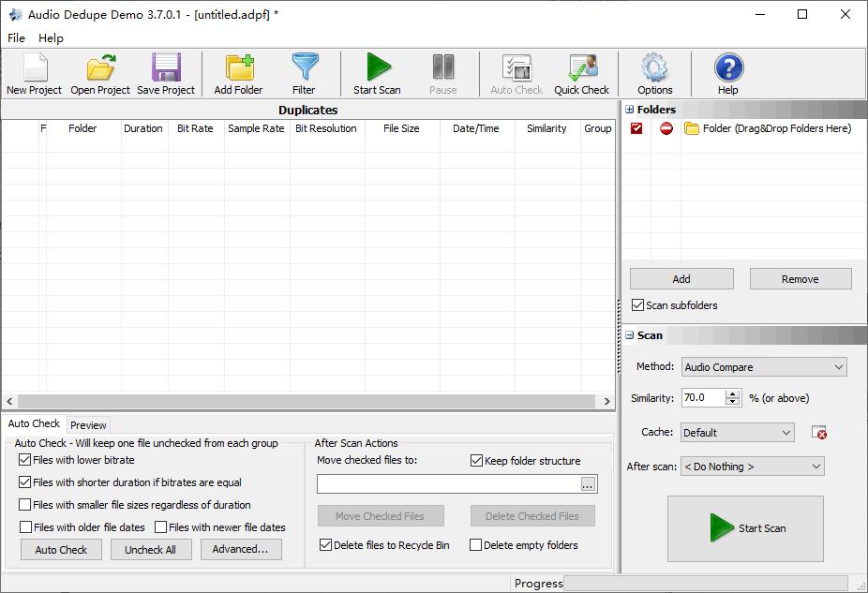Viewport: 868px width, 593px height.
Task: Open the File menu
Action: pos(16,38)
